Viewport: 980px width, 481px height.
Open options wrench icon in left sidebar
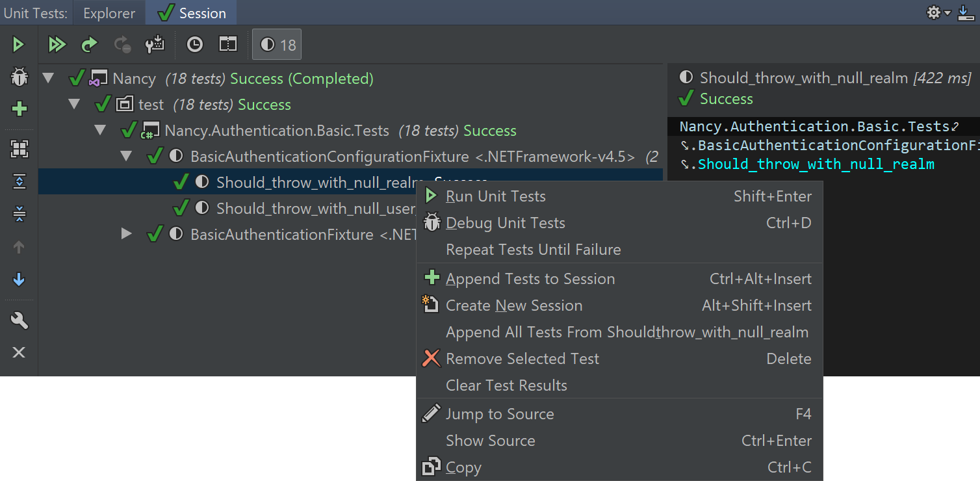point(19,320)
